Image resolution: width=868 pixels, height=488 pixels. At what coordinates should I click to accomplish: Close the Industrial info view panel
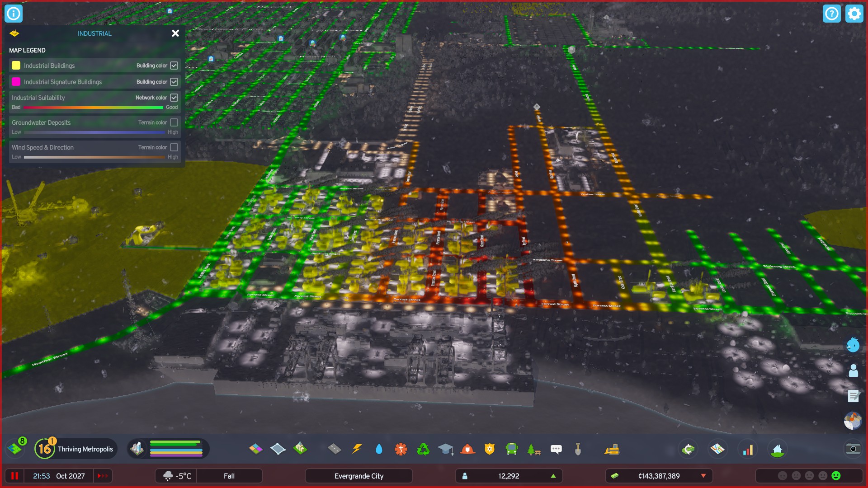175,33
